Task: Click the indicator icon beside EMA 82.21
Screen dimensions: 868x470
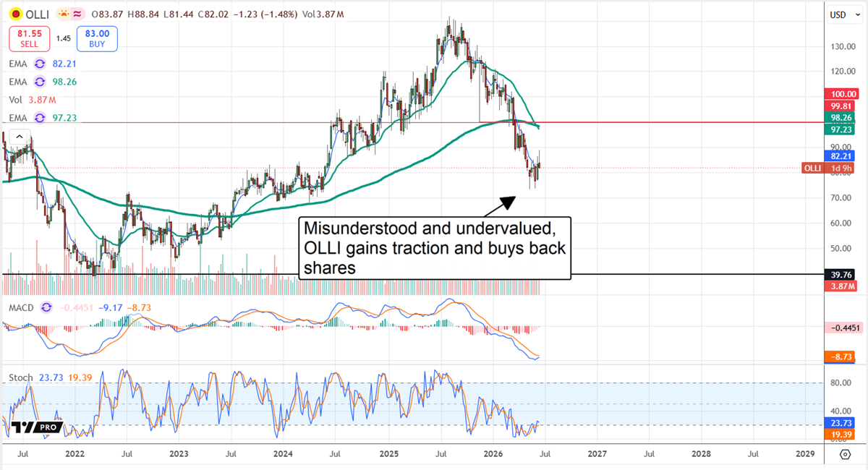Action: click(39, 63)
